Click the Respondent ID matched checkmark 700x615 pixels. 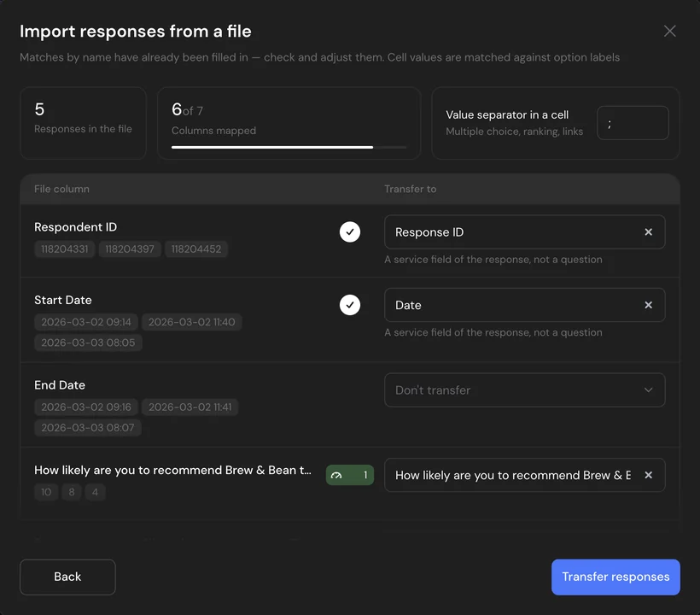point(349,231)
